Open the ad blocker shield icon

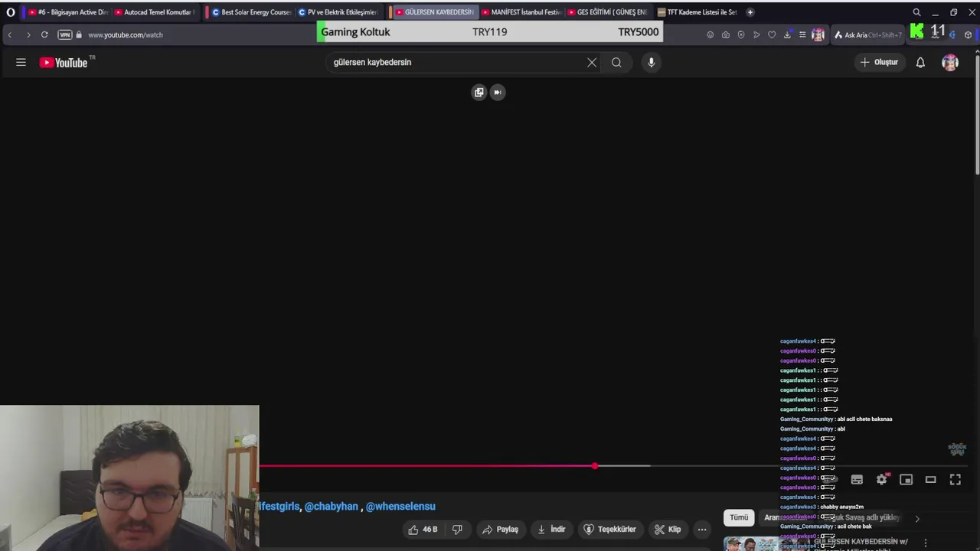point(741,34)
